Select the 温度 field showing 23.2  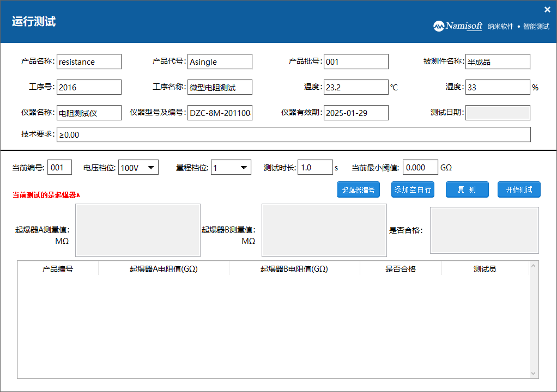coord(356,87)
